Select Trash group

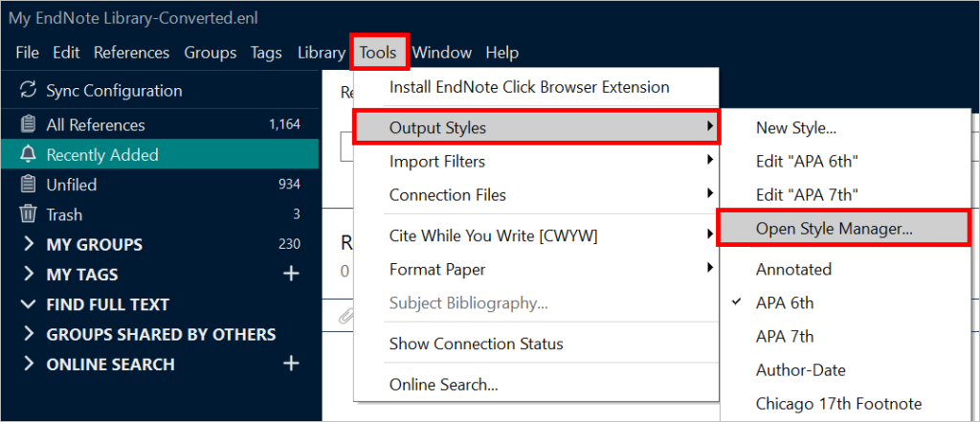pos(160,214)
